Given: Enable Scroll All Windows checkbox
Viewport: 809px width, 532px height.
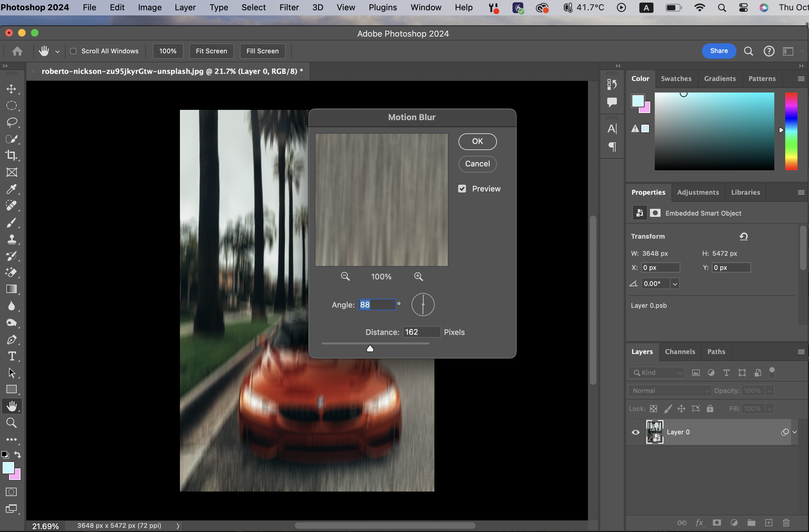Looking at the screenshot, I should point(73,51).
